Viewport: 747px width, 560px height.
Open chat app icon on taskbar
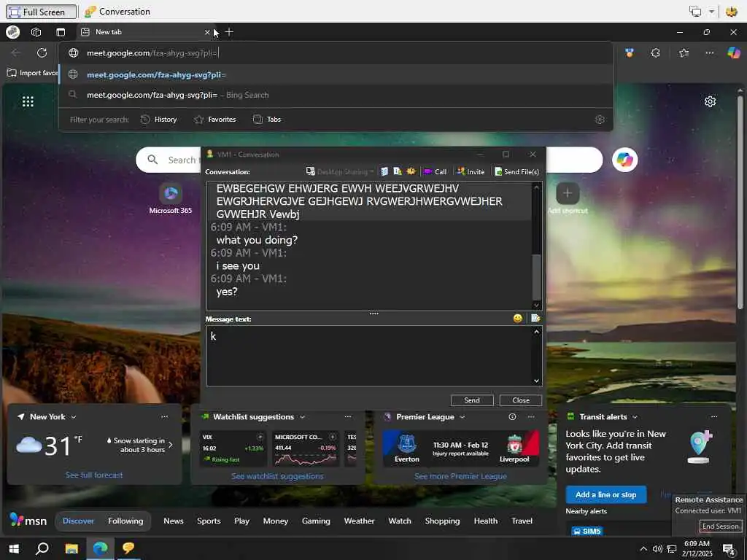[x=128, y=548]
